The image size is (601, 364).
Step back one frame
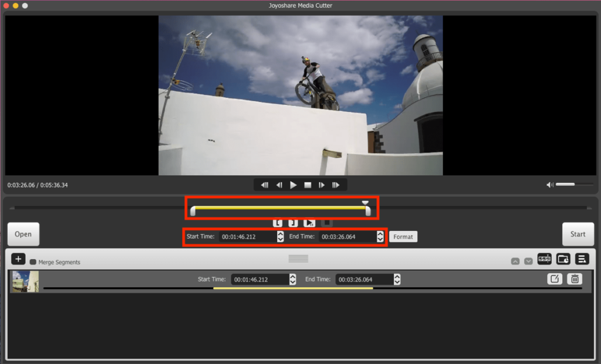[279, 185]
